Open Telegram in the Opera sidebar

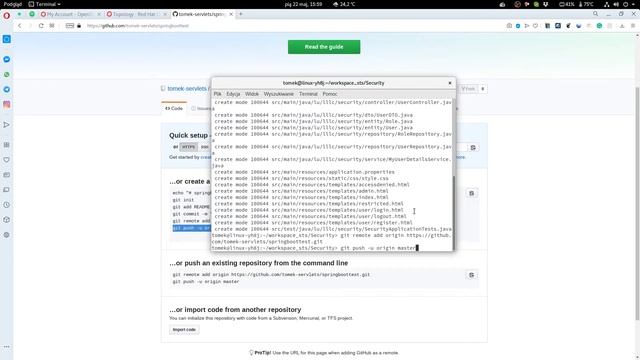(x=7, y=89)
